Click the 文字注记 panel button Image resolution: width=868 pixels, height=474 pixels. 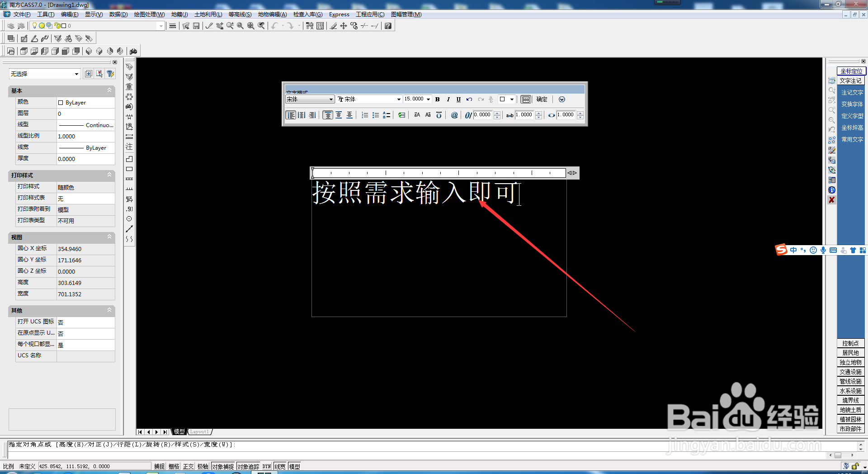[850, 81]
